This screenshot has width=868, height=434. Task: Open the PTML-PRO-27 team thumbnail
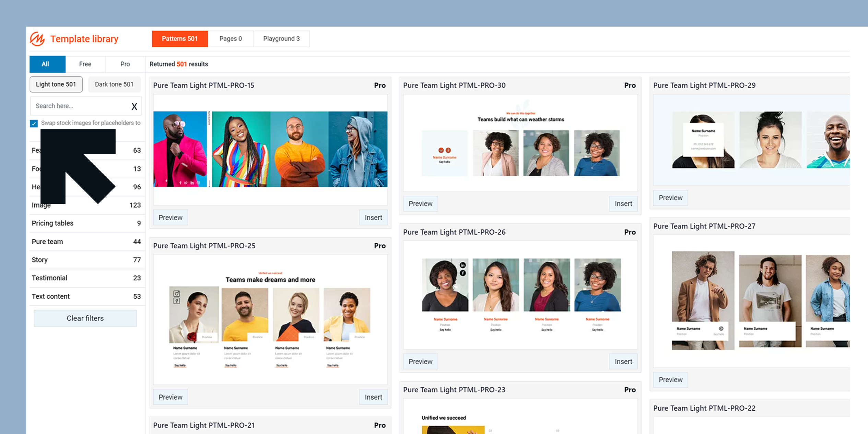point(751,301)
